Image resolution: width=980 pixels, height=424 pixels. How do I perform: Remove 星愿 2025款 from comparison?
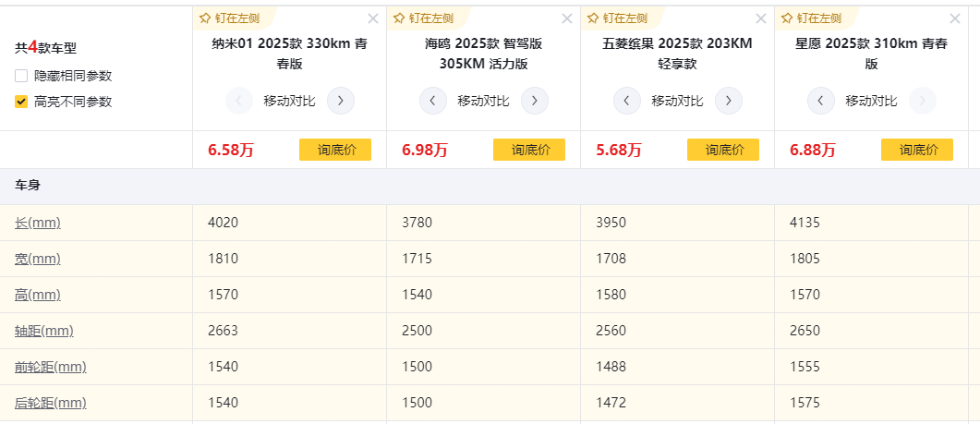(955, 18)
